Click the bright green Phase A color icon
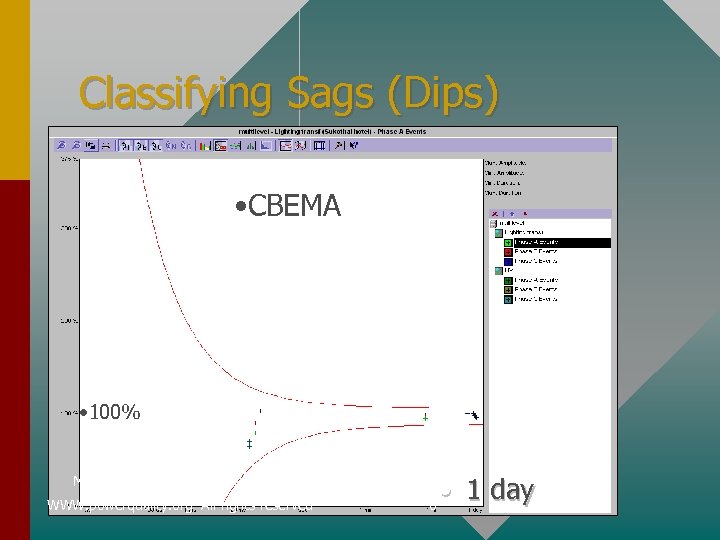The width and height of the screenshot is (720, 540). 508,243
